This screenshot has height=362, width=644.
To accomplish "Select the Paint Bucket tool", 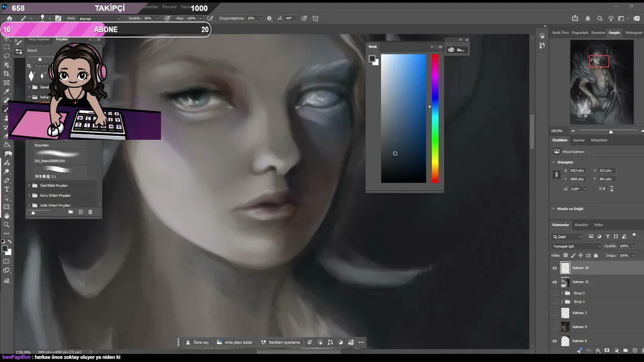I will [x=7, y=145].
